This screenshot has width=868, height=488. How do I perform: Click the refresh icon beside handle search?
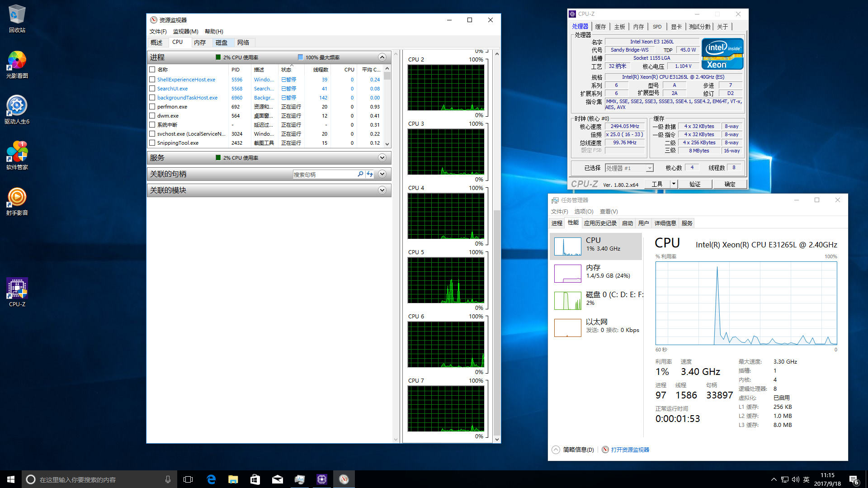point(370,174)
